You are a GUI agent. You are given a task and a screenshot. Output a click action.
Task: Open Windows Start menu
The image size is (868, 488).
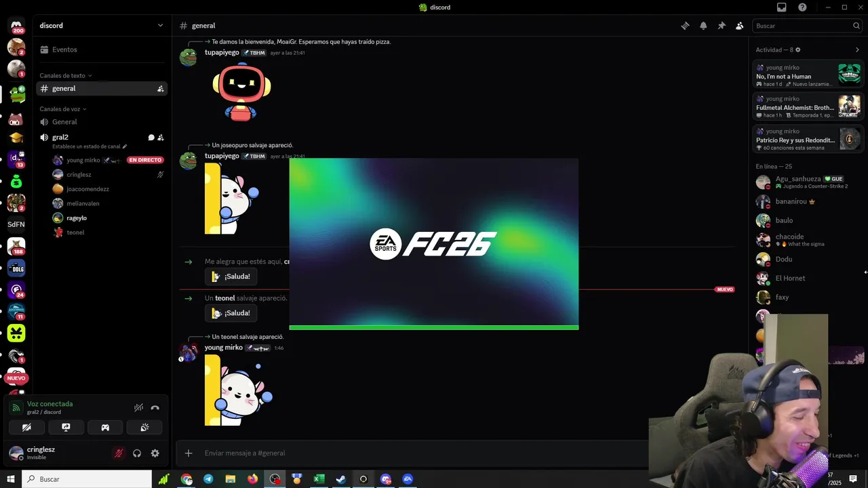coord(10,479)
